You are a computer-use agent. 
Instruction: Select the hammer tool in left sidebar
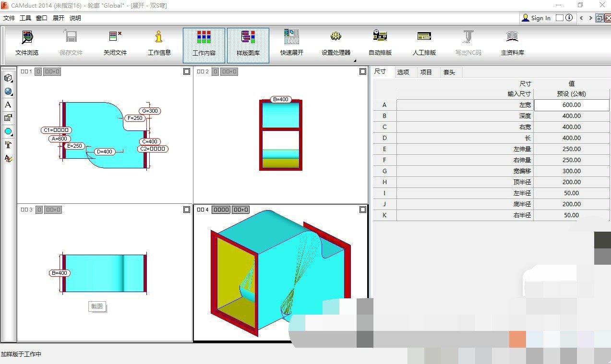[8, 145]
